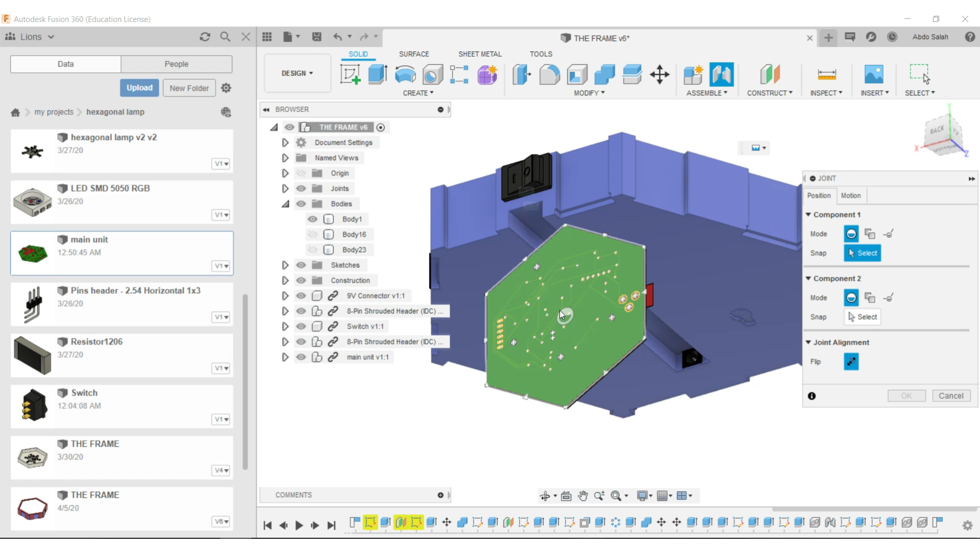Click the OK button in Joint panel
Viewport: 980px width, 551px height.
coord(905,395)
